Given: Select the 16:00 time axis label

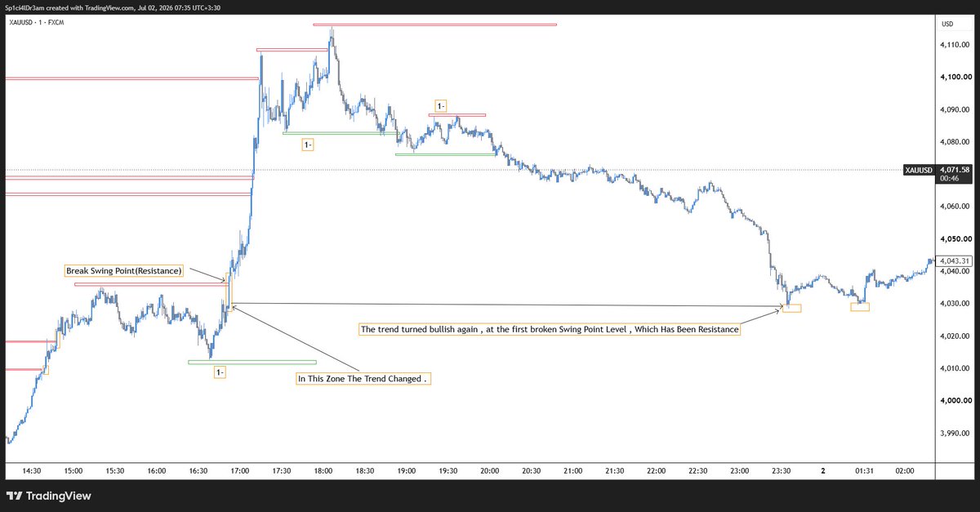Looking at the screenshot, I should tap(157, 471).
